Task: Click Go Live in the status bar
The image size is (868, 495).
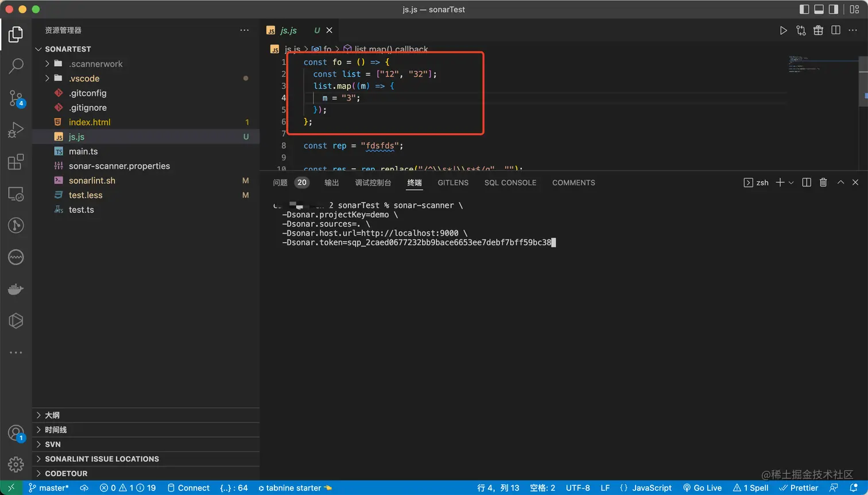Action: 702,488
